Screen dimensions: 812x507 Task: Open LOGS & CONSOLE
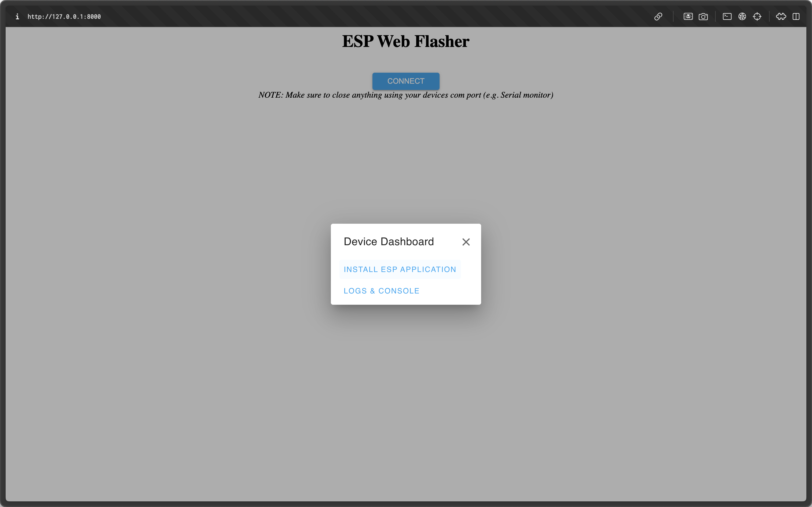click(381, 291)
